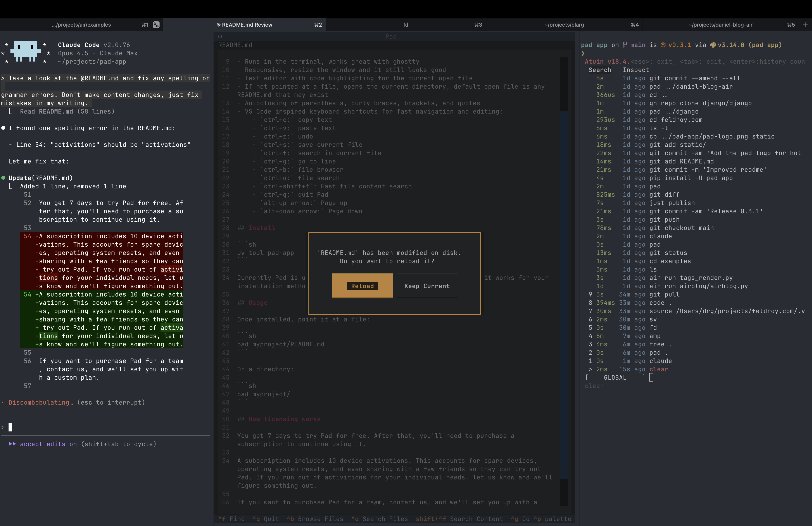Switch to the fd terminal tab
Viewport: 812px width, 526px height.
[x=406, y=24]
